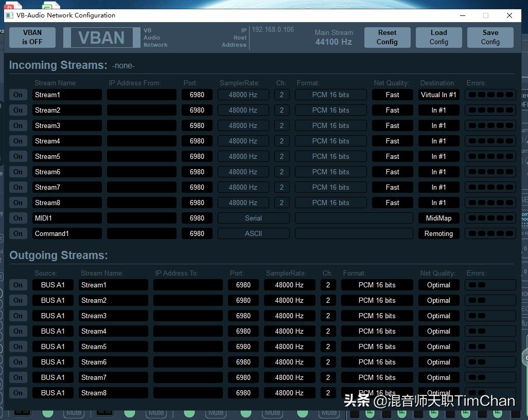
Task: Click the Load Config button
Action: click(x=439, y=38)
